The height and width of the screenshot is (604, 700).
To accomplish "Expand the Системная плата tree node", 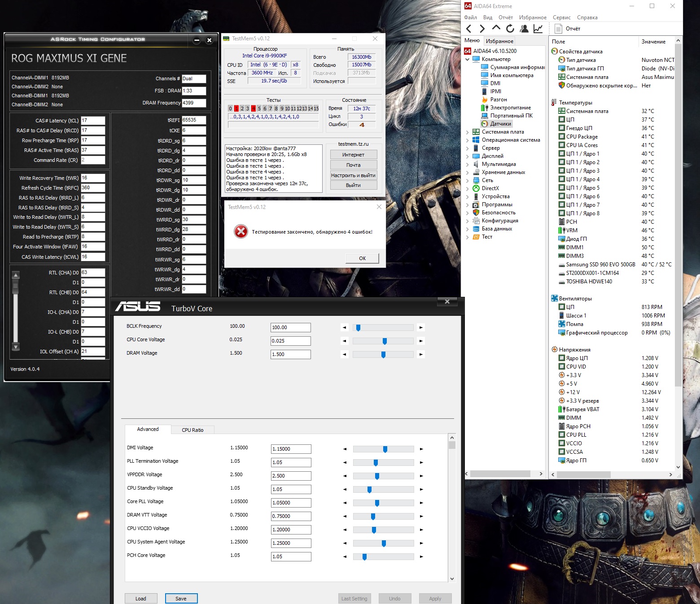I will [x=468, y=132].
